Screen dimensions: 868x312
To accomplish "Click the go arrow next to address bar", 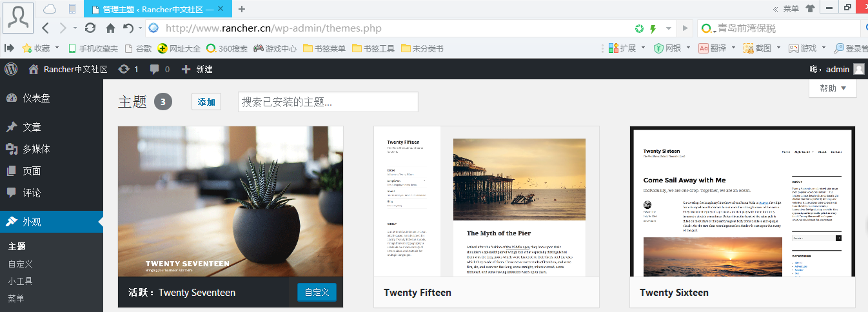I will pos(686,28).
